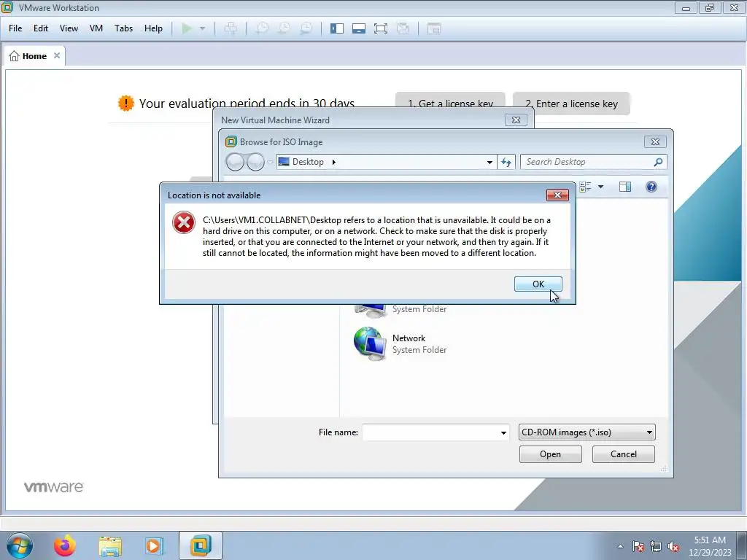
Task: Open the CD-ROM images file type dropdown
Action: [x=587, y=432]
